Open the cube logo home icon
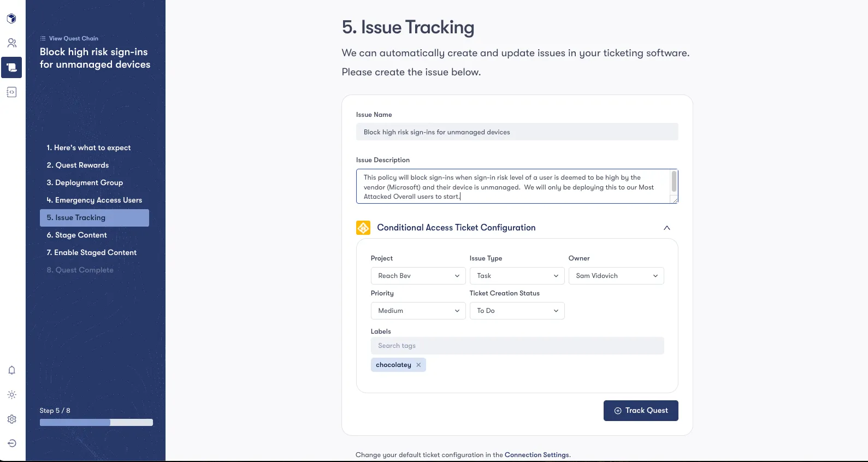This screenshot has height=462, width=868. (11, 19)
